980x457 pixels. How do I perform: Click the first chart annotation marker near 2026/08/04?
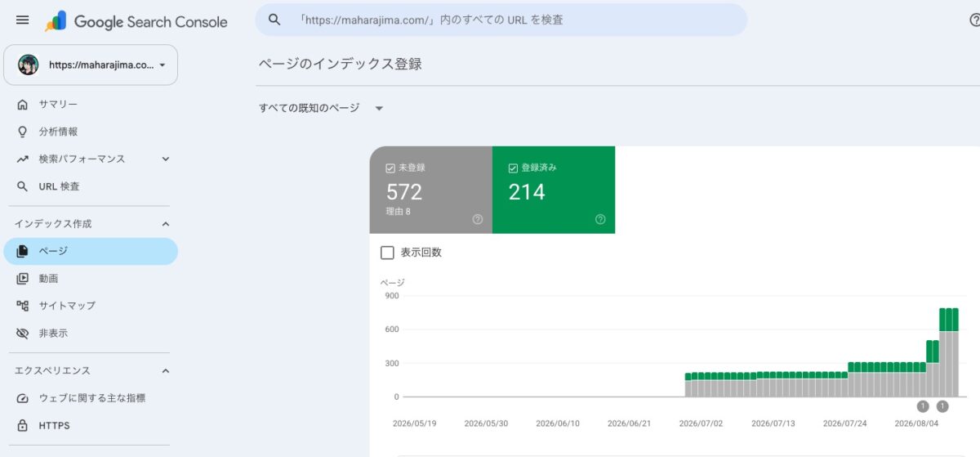pos(923,406)
